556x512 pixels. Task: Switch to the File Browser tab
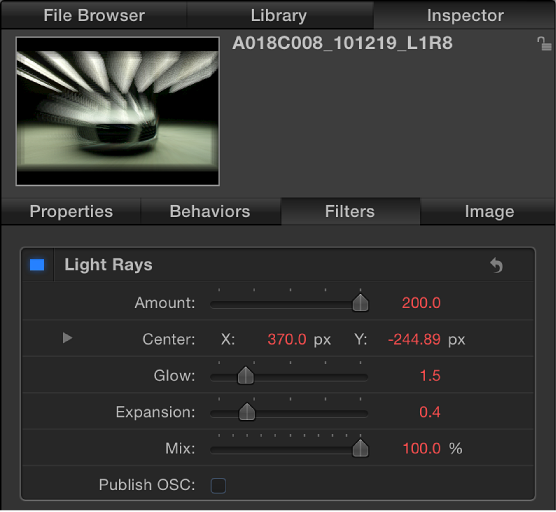94,16
